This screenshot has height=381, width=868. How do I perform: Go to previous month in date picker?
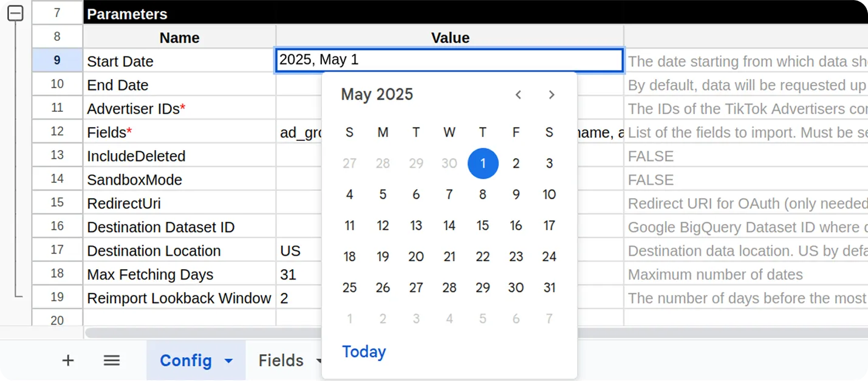coord(518,95)
